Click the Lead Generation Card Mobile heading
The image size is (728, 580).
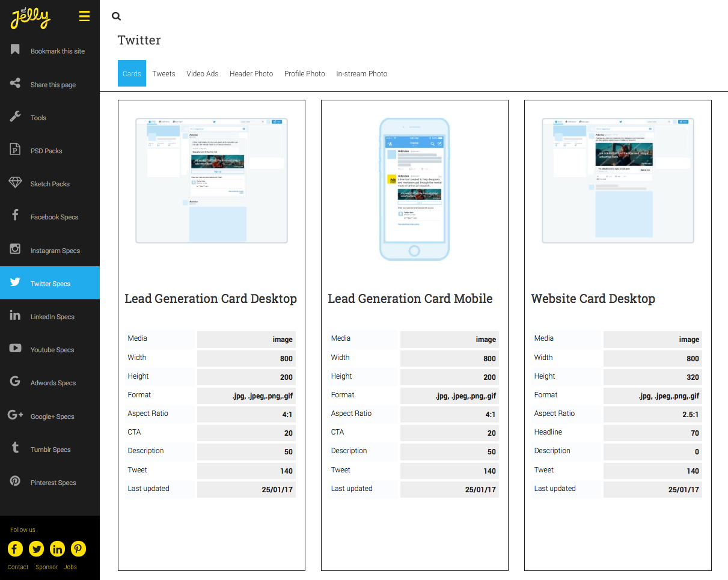410,299
